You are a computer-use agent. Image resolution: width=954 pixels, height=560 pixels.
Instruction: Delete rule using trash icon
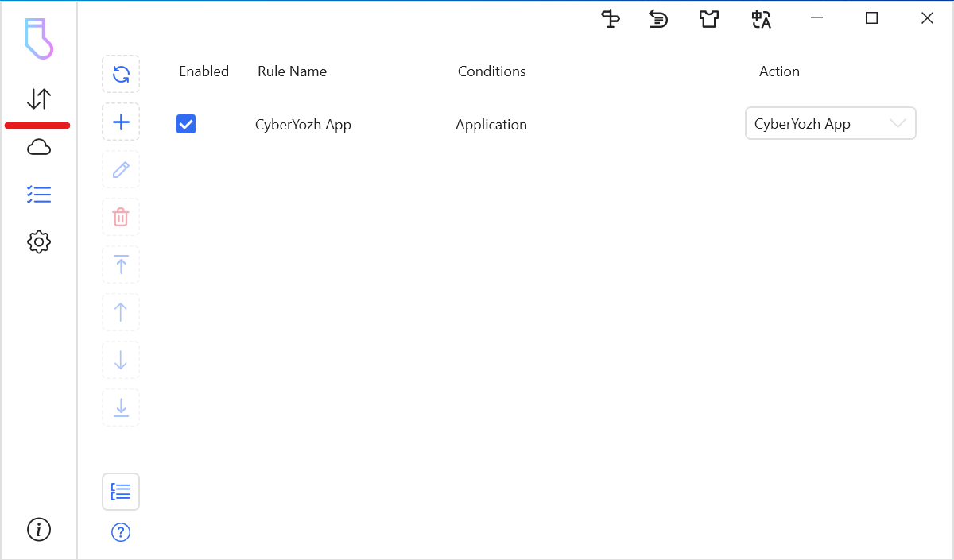click(x=121, y=217)
